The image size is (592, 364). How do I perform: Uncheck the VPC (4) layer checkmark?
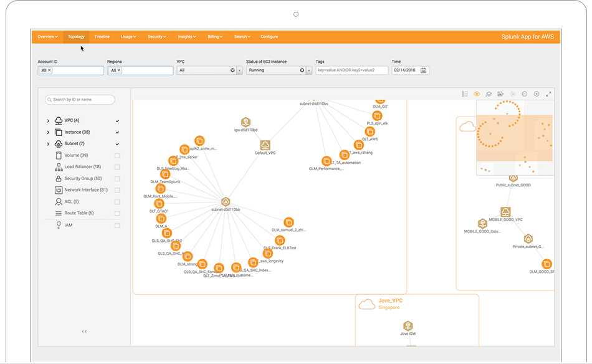117,121
